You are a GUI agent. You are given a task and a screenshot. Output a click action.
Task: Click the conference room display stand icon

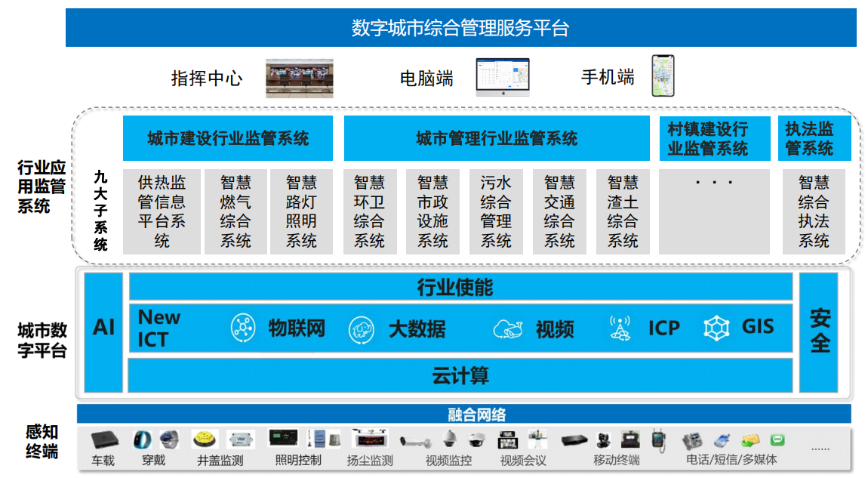(537, 439)
